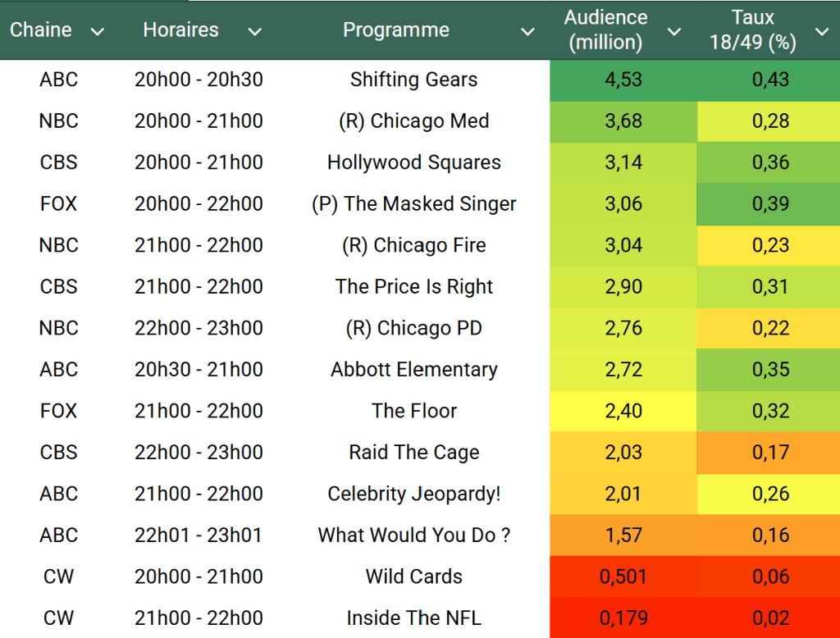Open the Programme column filter dropdown
840x638 pixels.
[x=527, y=32]
